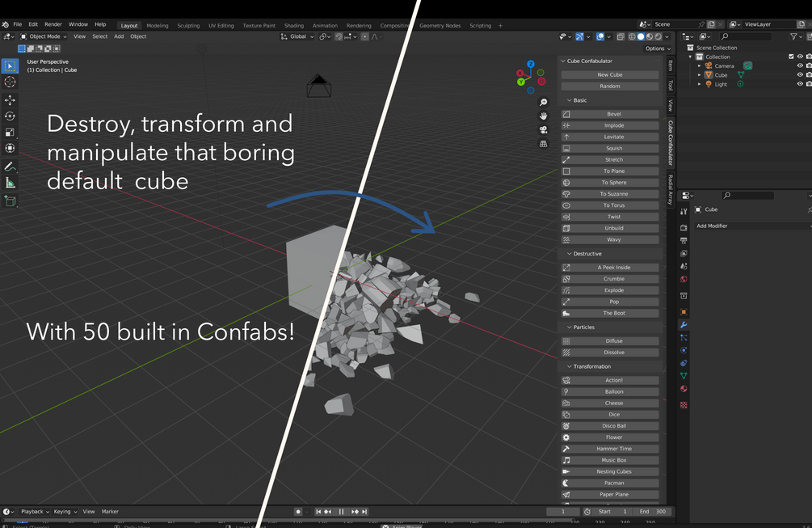
Task: Collapse the Particles section
Action: (570, 327)
